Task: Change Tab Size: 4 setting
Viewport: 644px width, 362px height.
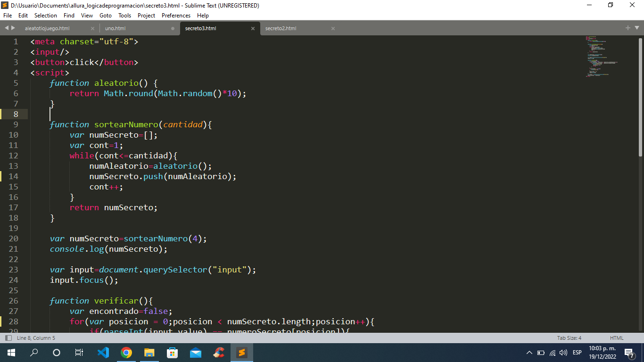Action: pos(569,338)
